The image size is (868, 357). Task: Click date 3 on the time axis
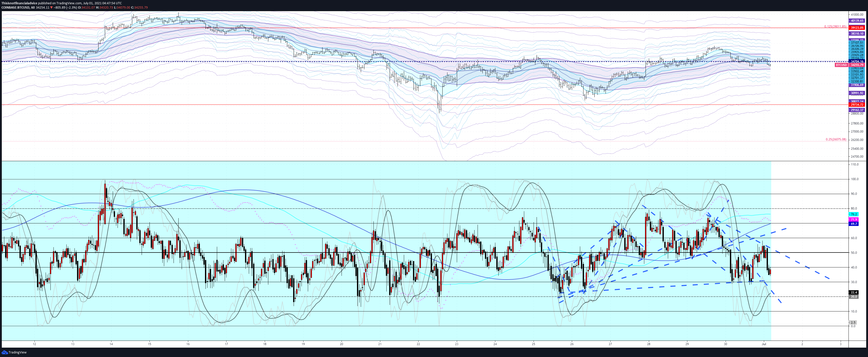(841, 344)
